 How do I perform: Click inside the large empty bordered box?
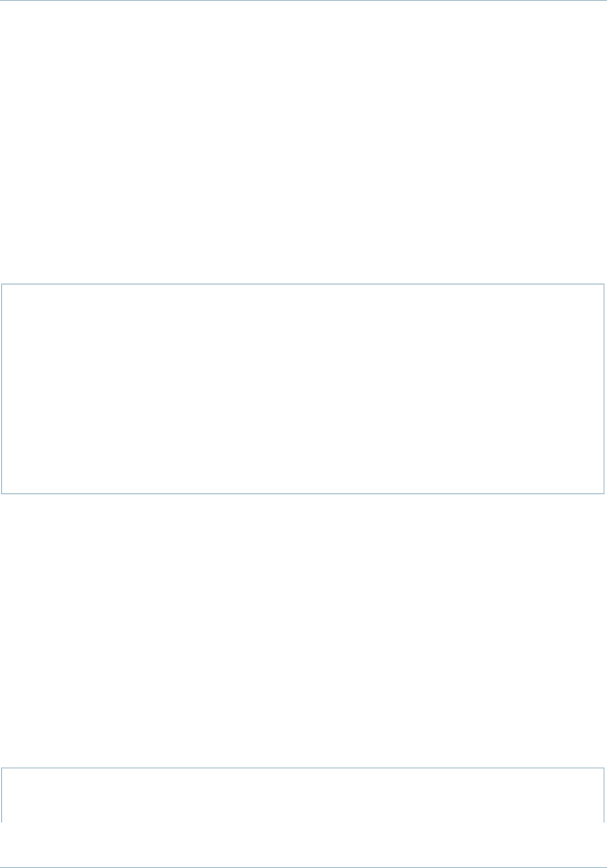(x=302, y=389)
